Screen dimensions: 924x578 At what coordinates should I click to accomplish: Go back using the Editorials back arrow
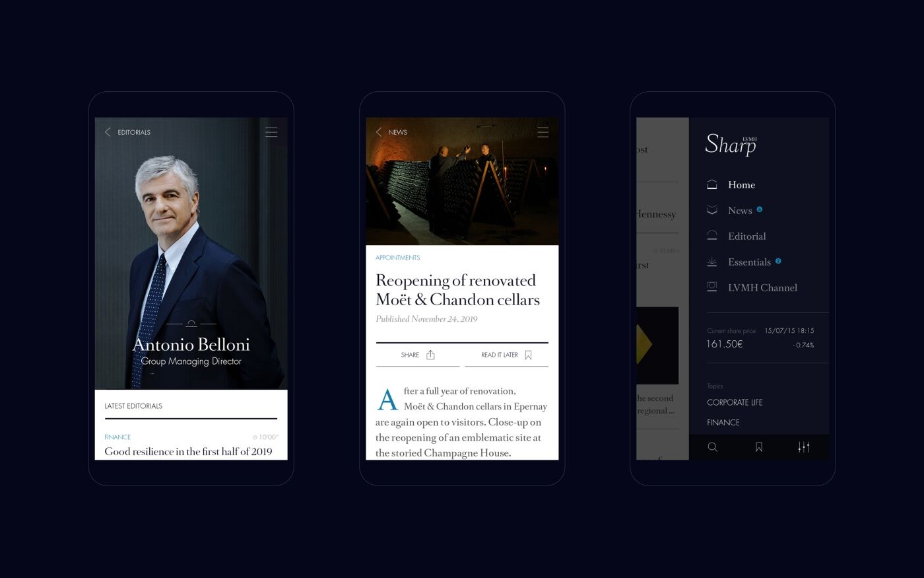tap(108, 132)
